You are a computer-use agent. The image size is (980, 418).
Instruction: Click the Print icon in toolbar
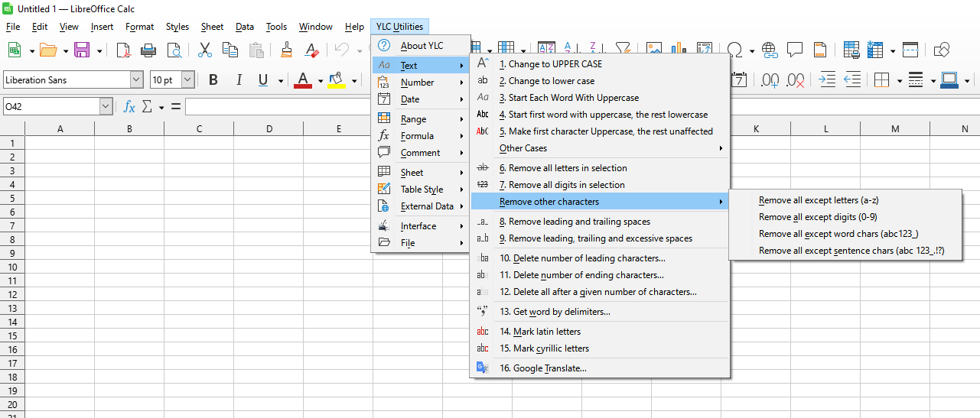(148, 50)
